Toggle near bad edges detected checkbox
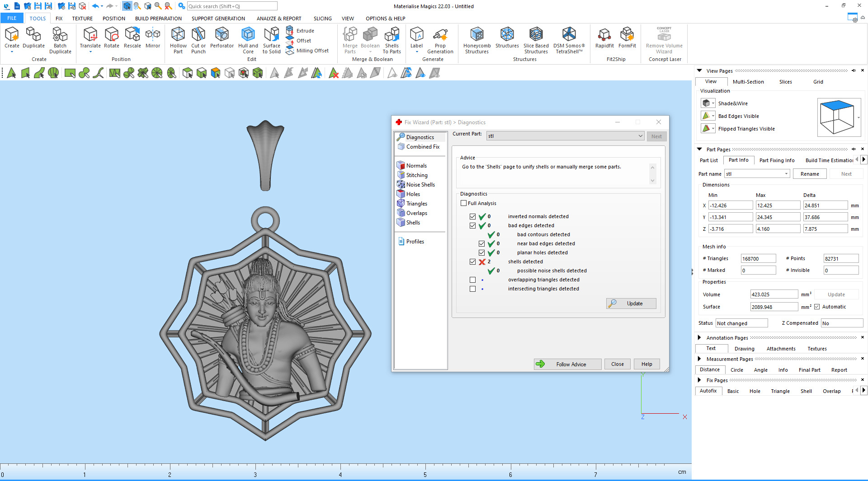The image size is (868, 481). click(x=481, y=244)
